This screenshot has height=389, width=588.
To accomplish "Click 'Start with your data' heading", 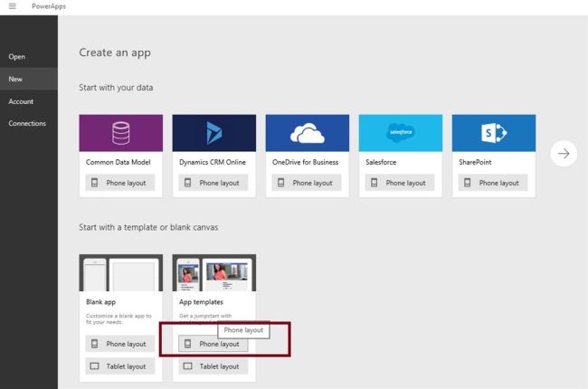I will [116, 88].
